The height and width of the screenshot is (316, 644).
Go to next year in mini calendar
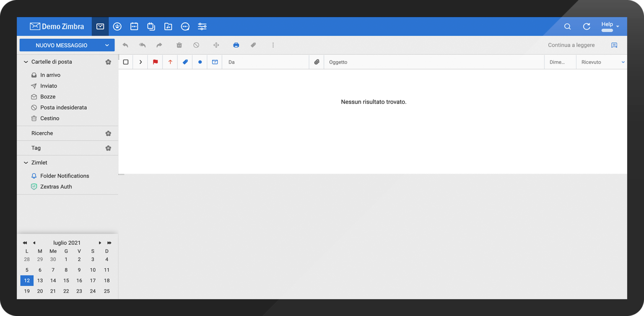[x=109, y=243]
